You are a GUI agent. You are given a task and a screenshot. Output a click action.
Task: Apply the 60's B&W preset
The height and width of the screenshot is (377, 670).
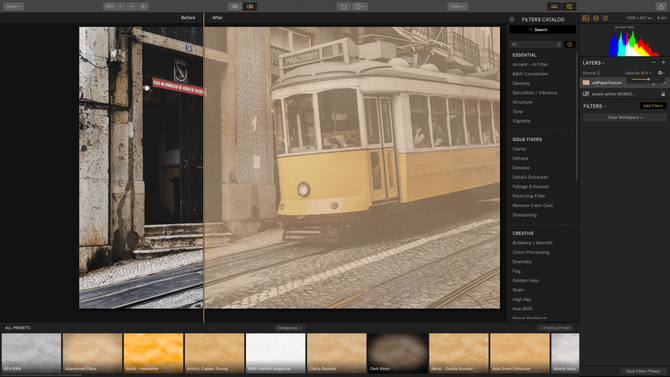point(31,353)
